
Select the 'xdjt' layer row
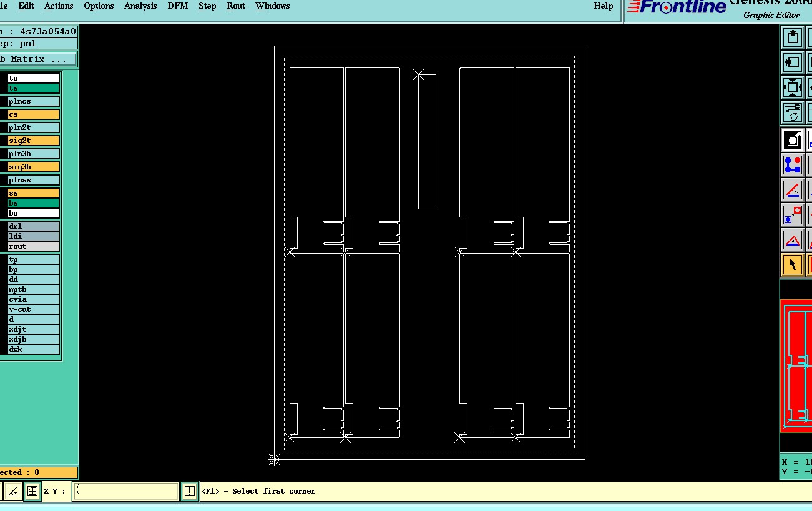(x=34, y=329)
